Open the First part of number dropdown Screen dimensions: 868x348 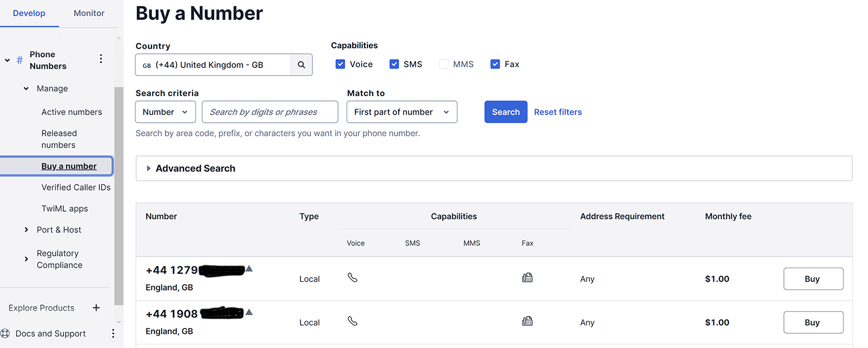401,112
